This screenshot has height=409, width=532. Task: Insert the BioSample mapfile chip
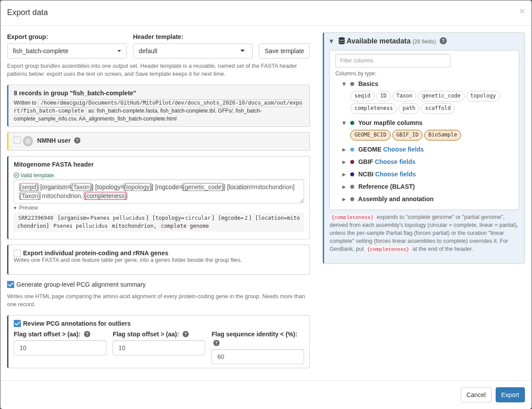442,135
